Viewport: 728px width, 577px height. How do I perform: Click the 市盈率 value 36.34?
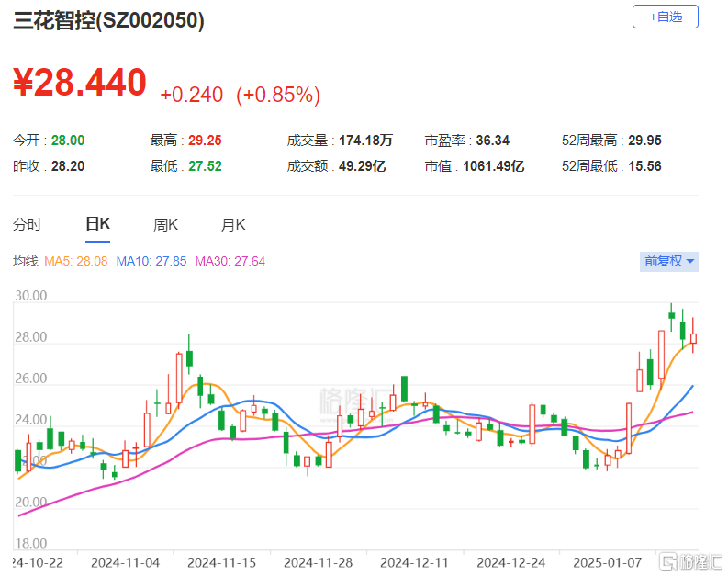493,141
